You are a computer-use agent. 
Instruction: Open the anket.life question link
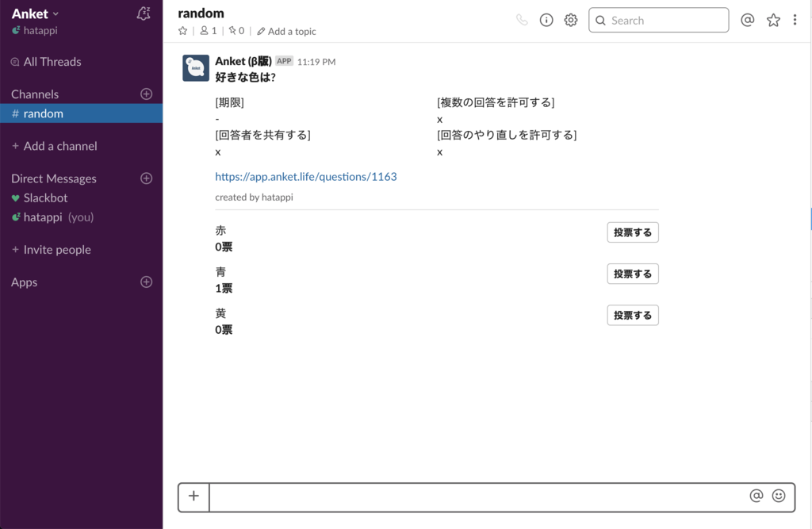[305, 176]
